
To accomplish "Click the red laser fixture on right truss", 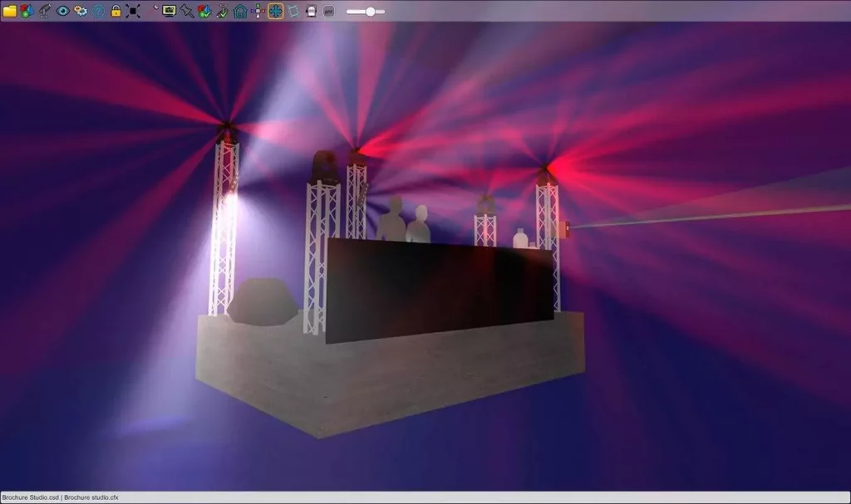I will click(568, 227).
